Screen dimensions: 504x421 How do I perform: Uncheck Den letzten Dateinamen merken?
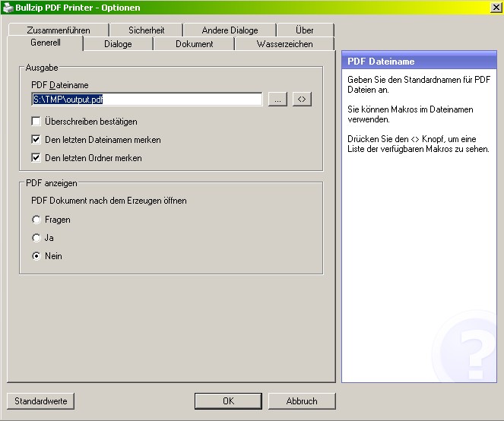36,140
